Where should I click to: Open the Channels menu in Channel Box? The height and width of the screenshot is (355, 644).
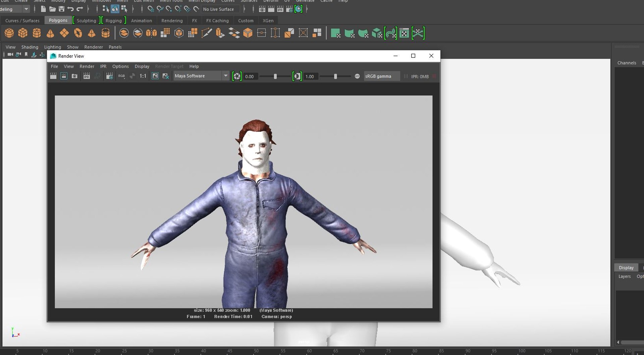click(627, 63)
